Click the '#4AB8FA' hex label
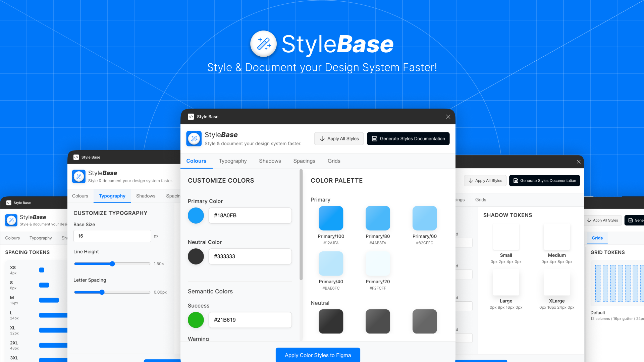The image size is (644, 362). [378, 243]
